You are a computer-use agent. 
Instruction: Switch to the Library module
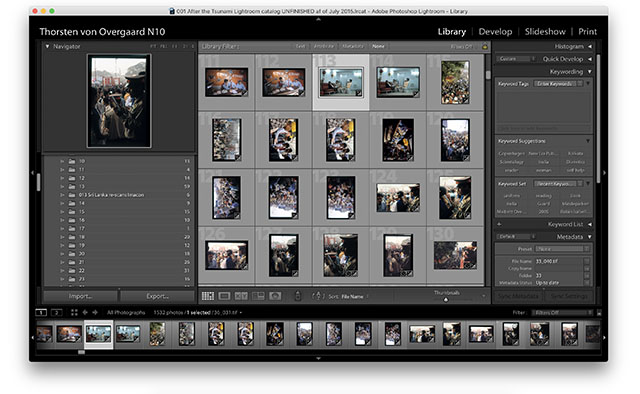[451, 32]
